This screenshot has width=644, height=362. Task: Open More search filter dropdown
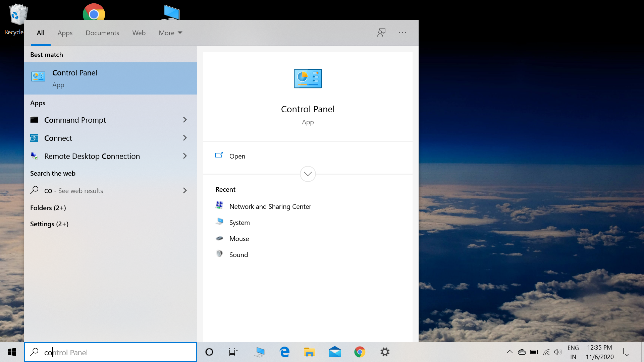[x=170, y=33]
